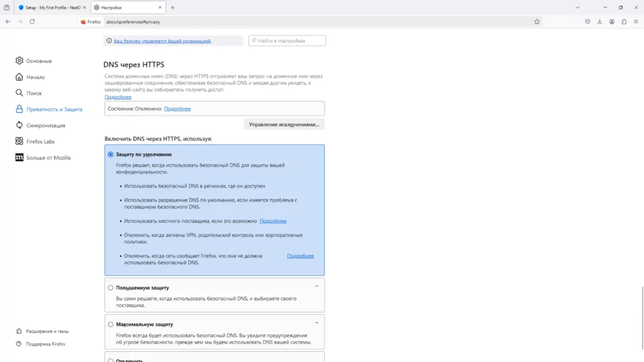
Task: Expand the "Максимальную защиту" section chevron
Action: coord(316,323)
